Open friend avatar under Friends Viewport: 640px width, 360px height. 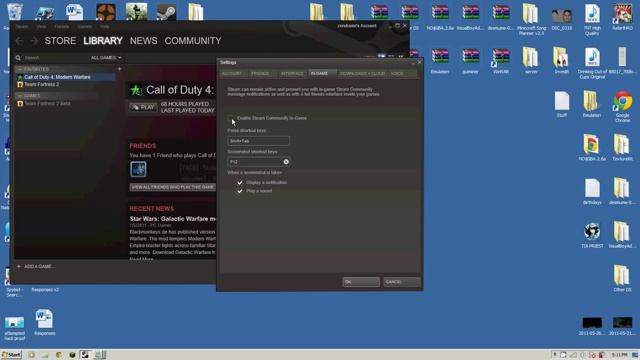click(138, 169)
